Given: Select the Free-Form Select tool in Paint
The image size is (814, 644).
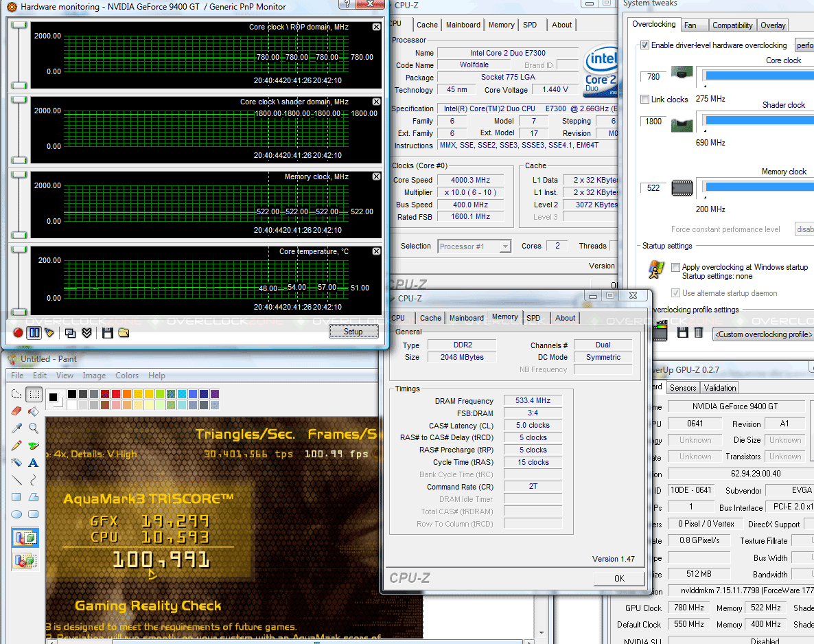Looking at the screenshot, I should point(16,394).
